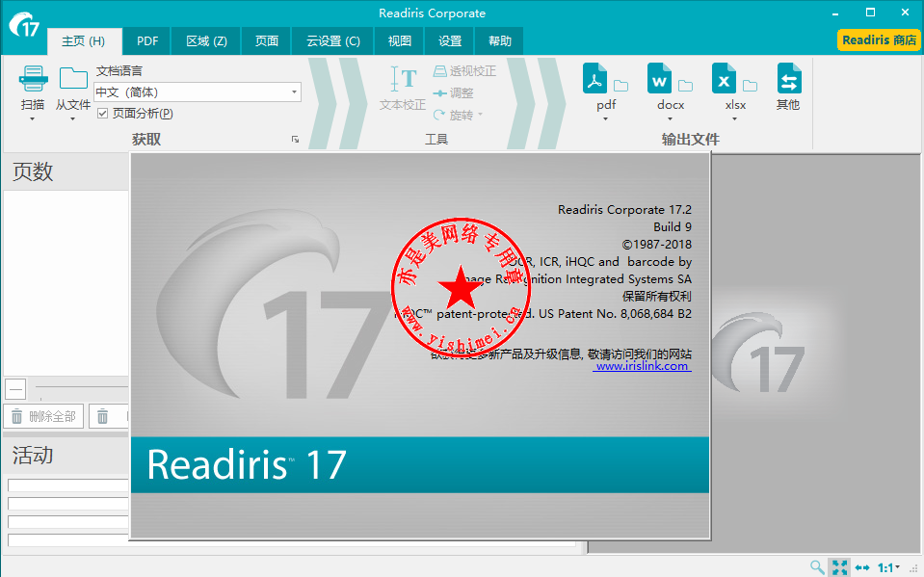Viewport: 924px width, 577px height.
Task: Expand the docx output options arrow
Action: point(670,119)
